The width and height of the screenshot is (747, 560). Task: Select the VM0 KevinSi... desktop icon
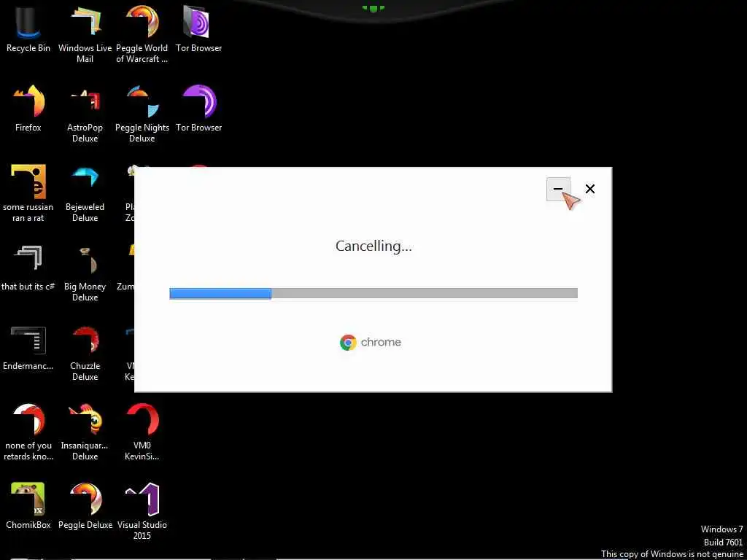[x=142, y=432]
